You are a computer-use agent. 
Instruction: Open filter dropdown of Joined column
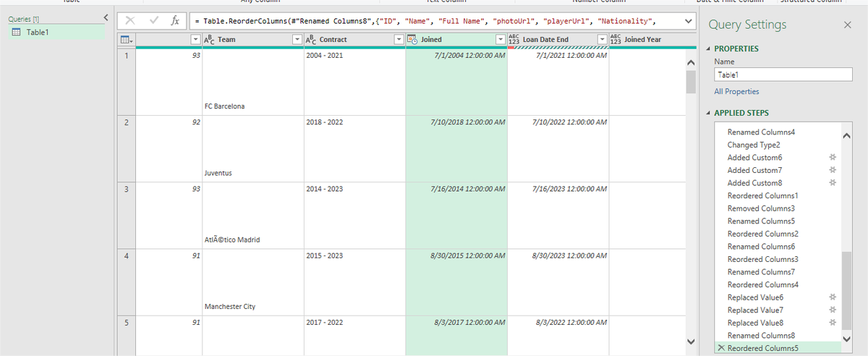pos(499,40)
